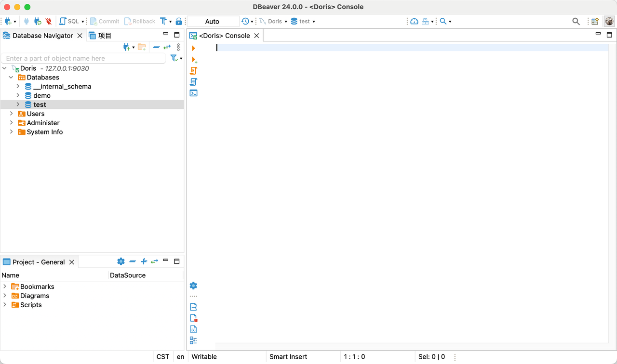Click the Disconnect red plug icon
Image resolution: width=617 pixels, height=364 pixels.
pyautogui.click(x=48, y=21)
